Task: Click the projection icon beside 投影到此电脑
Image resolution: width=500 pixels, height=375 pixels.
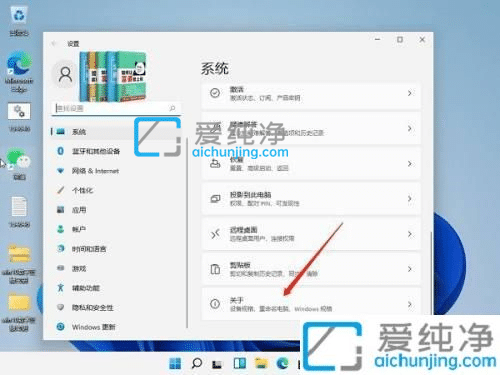Action: point(215,199)
